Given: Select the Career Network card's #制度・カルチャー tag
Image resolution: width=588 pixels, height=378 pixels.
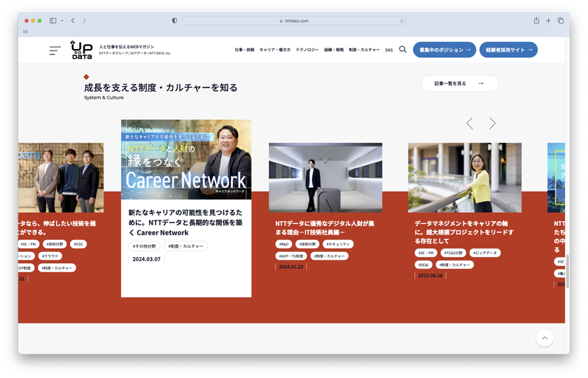Looking at the screenshot, I should pyautogui.click(x=185, y=246).
